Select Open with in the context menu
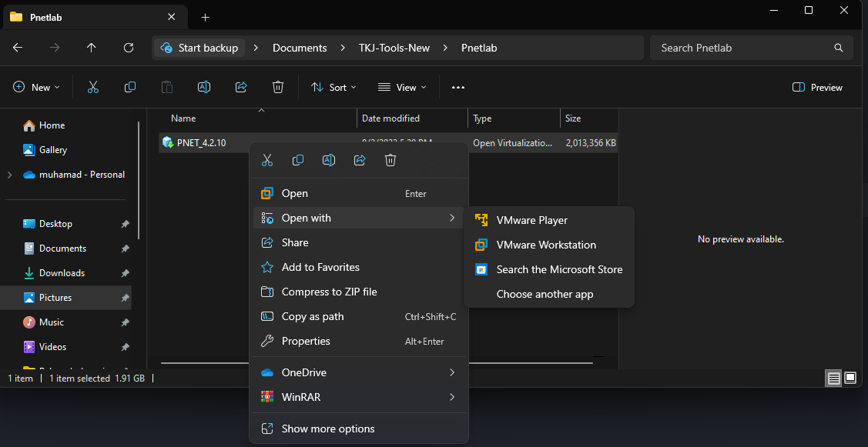The image size is (868, 447). tap(359, 218)
